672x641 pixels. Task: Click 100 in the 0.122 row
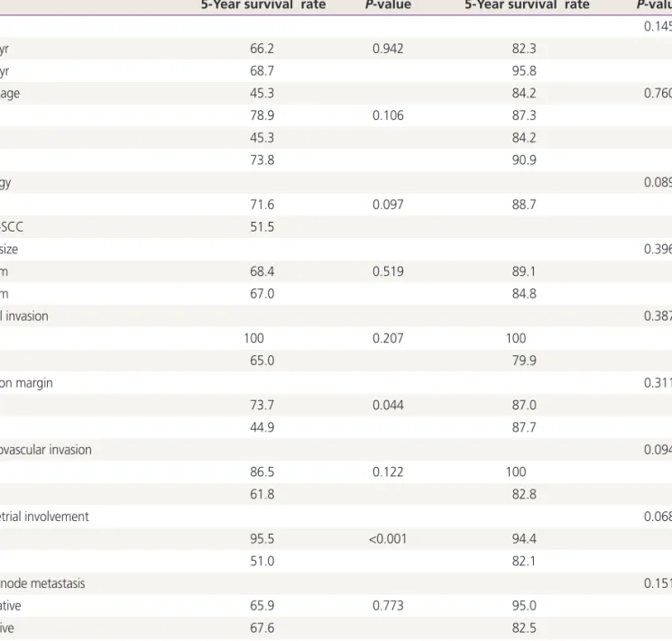point(516,472)
